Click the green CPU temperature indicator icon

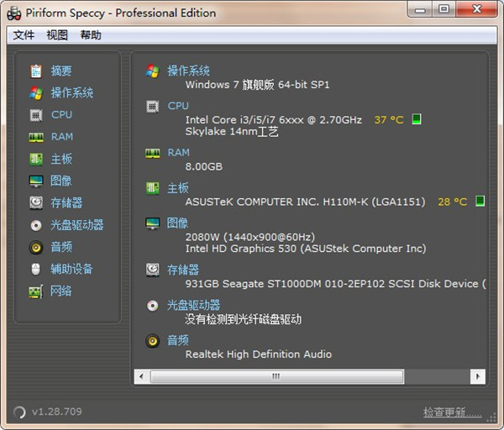click(417, 119)
